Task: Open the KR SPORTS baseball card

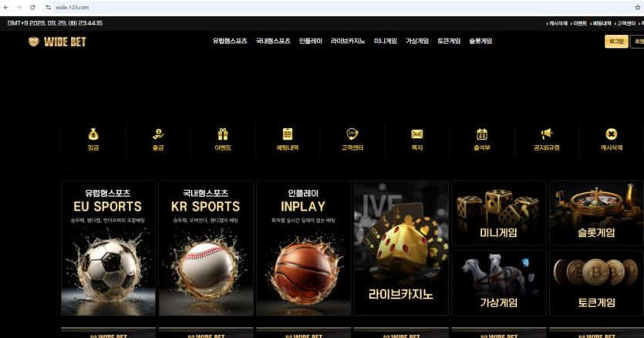Action: [x=206, y=248]
